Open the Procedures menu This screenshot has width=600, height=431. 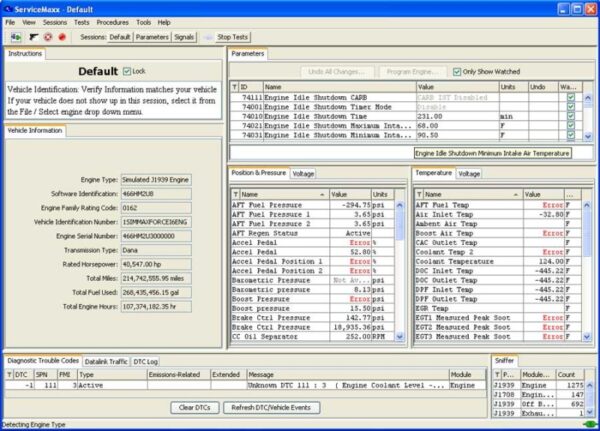(x=112, y=23)
